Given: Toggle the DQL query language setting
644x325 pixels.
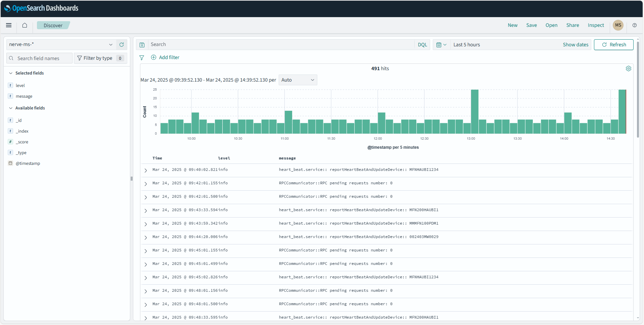Looking at the screenshot, I should [x=422, y=44].
